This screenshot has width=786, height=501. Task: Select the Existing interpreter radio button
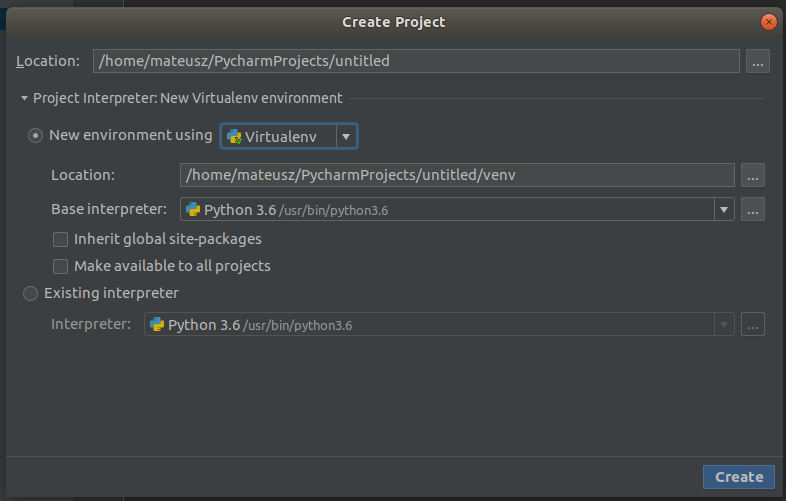(31, 293)
